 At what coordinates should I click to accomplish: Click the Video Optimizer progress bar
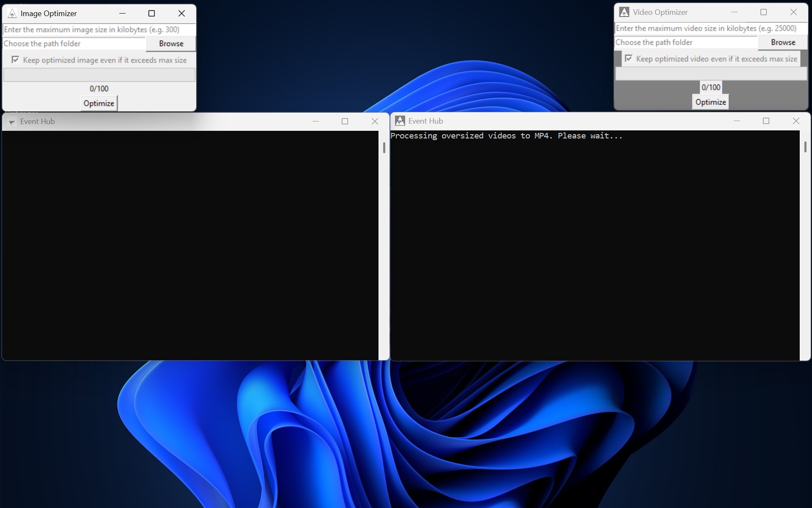pyautogui.click(x=711, y=74)
